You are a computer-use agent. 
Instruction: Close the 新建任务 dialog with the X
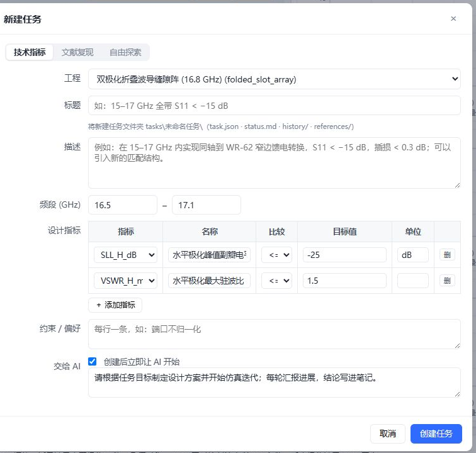click(453, 19)
